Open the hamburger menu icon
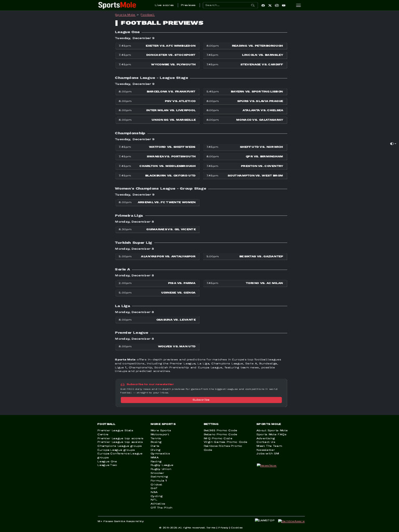 tap(298, 5)
